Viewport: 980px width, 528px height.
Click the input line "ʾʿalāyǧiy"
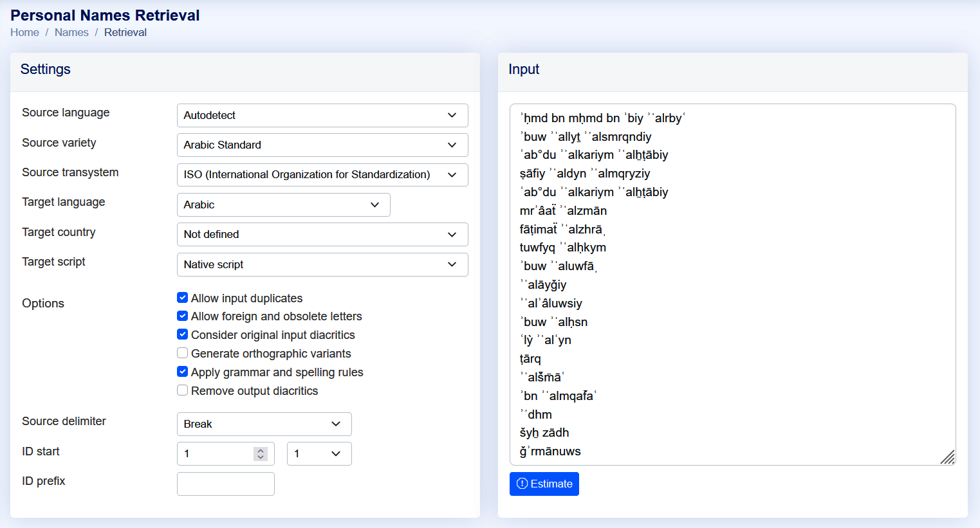point(543,285)
